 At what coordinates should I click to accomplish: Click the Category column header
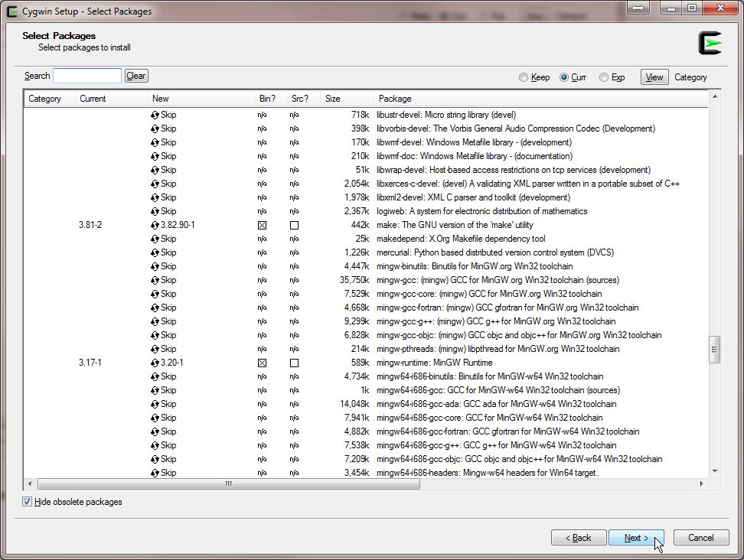pos(49,99)
